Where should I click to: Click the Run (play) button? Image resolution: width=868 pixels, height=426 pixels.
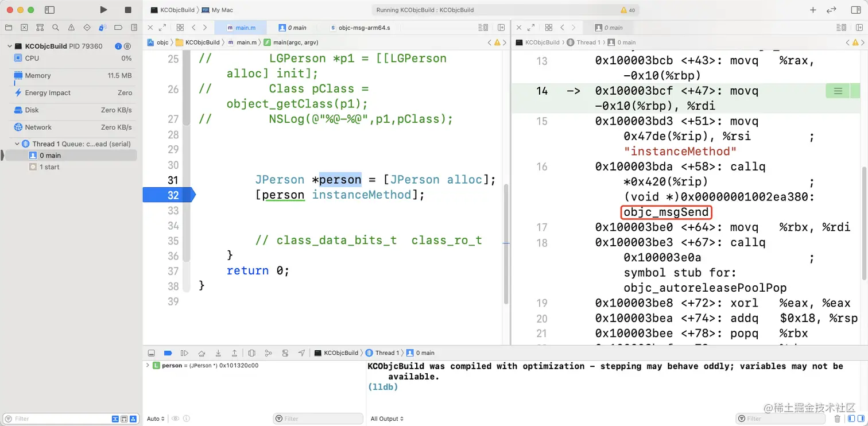tap(103, 10)
